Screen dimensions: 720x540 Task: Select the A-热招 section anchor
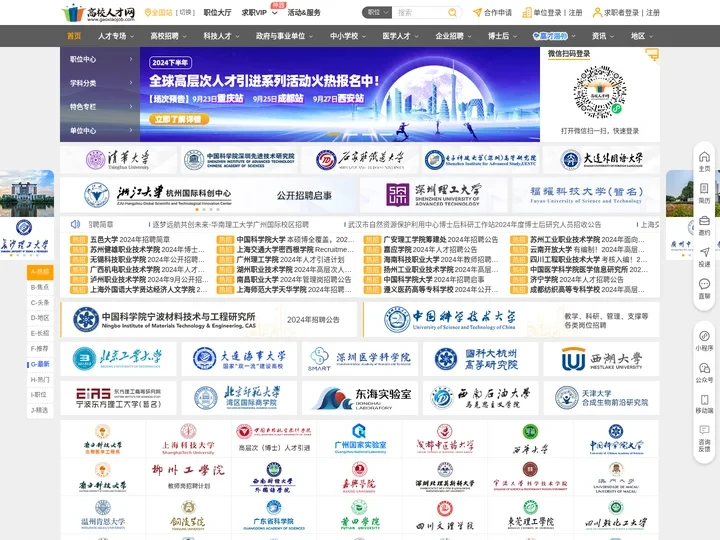click(40, 272)
